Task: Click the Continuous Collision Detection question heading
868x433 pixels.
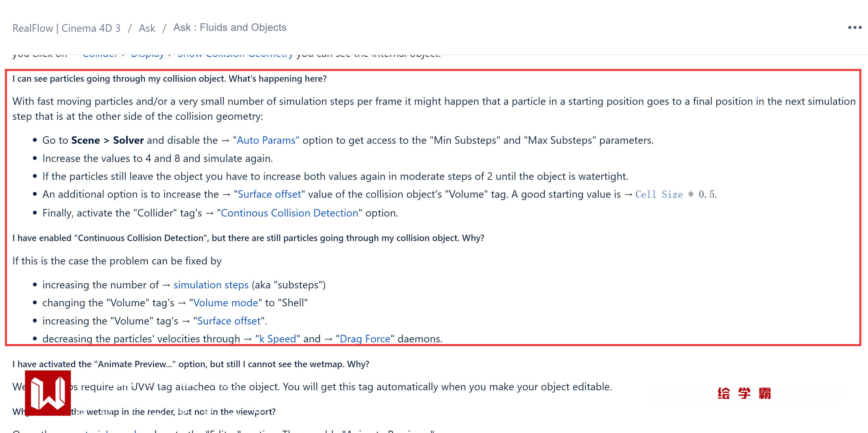Action: pyautogui.click(x=248, y=238)
